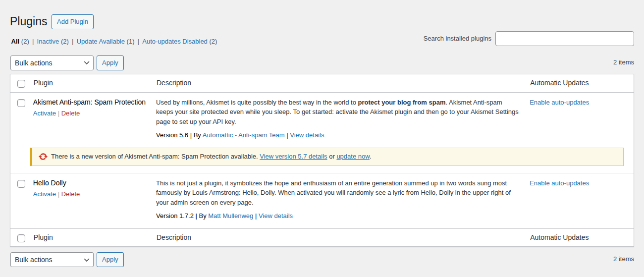This screenshot has width=644, height=277.
Task: Toggle the select-all checkbox in table header
Action: (x=21, y=83)
